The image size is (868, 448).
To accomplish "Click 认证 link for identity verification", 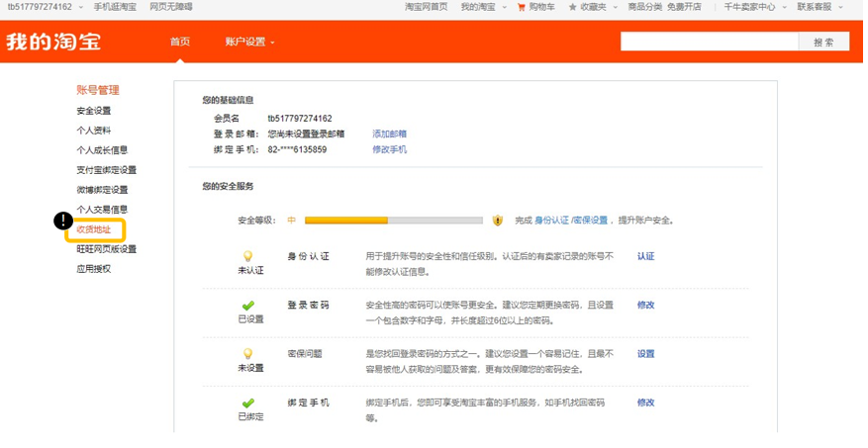I will coord(645,256).
